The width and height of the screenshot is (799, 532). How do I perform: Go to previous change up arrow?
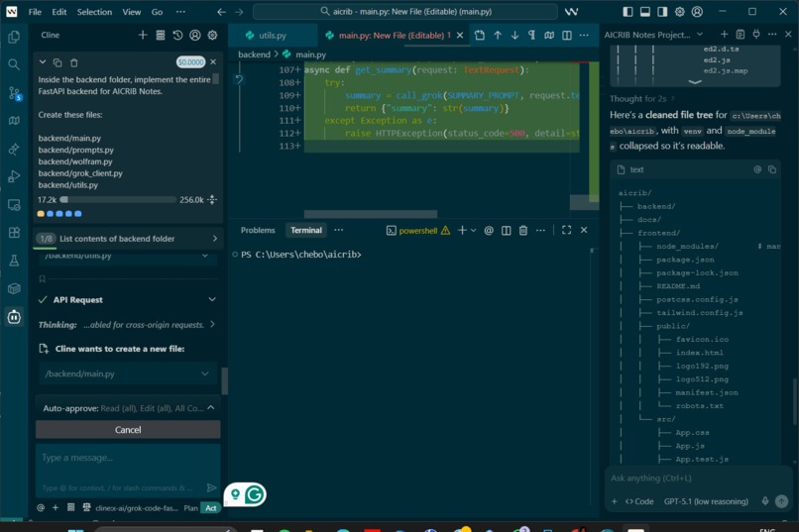(x=498, y=35)
